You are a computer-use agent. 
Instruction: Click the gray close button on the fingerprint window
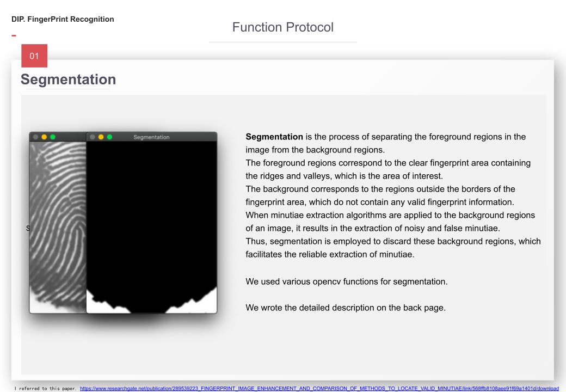tap(35, 137)
